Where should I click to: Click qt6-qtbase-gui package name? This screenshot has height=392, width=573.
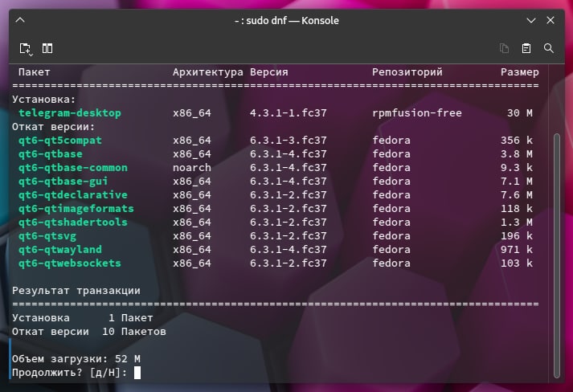63,182
